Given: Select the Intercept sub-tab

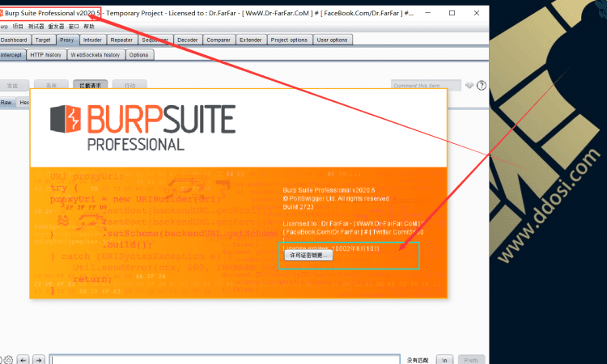Looking at the screenshot, I should coord(12,55).
